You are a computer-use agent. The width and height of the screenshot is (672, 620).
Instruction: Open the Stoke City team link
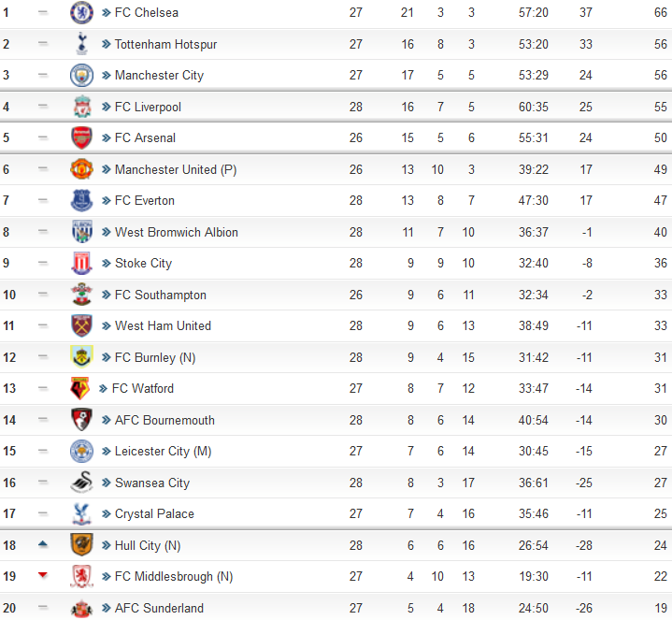tap(143, 264)
